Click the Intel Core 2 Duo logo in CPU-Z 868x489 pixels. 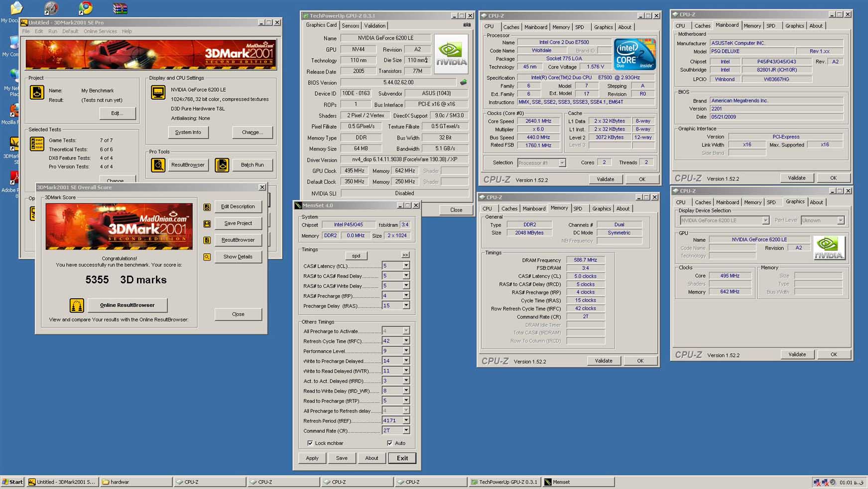point(634,54)
